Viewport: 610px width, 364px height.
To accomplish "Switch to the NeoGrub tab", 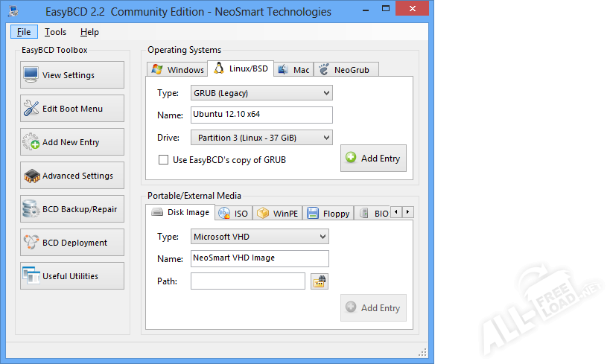I will (346, 69).
